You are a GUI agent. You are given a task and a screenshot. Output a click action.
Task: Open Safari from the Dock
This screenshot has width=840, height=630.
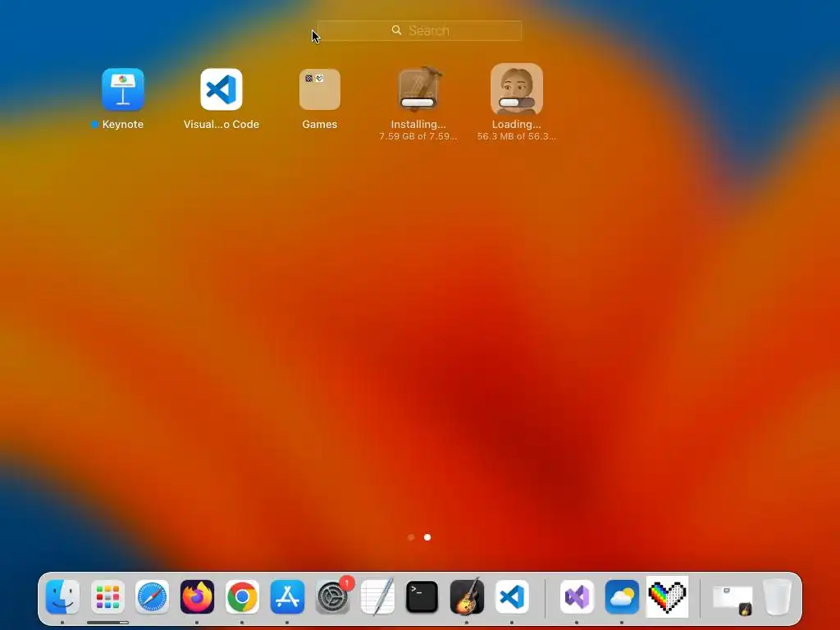click(x=152, y=597)
